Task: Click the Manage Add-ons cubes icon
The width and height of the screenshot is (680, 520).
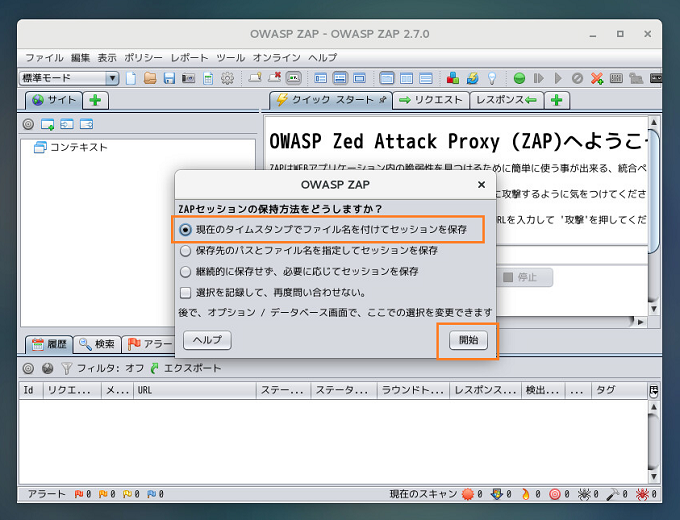Action: point(453,78)
